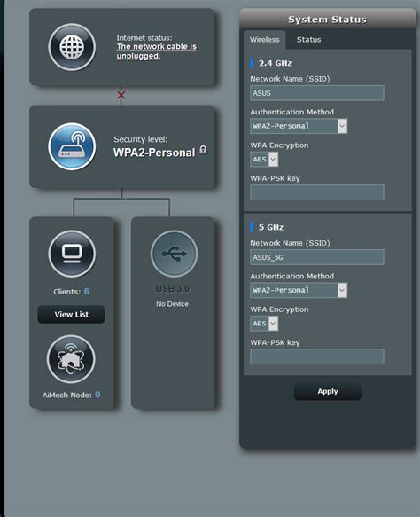Open 5 GHz Authentication Method dropdown
420x517 pixels.
tap(299, 290)
